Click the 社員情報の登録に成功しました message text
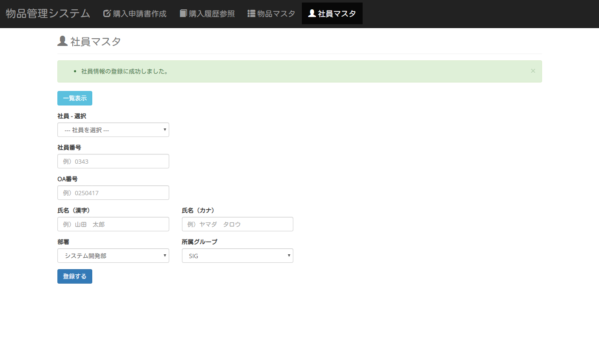Screen dimensions: 599x364 [125, 71]
